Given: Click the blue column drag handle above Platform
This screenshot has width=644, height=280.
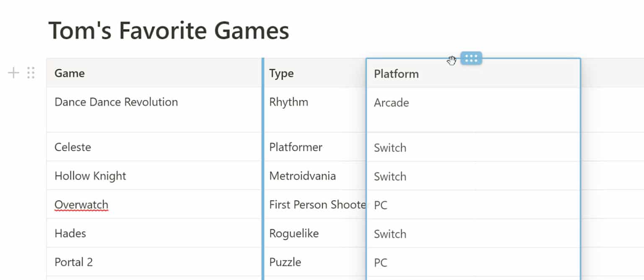Looking at the screenshot, I should (x=471, y=58).
